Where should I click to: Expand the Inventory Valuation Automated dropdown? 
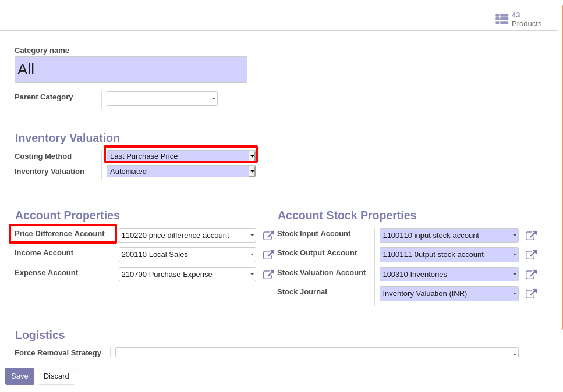181,172
